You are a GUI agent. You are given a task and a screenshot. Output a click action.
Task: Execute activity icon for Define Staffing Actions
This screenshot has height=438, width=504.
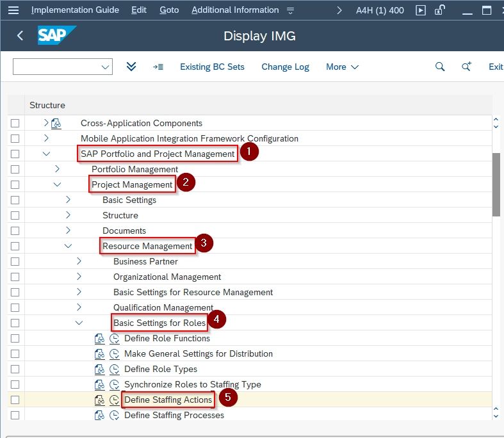pos(114,400)
